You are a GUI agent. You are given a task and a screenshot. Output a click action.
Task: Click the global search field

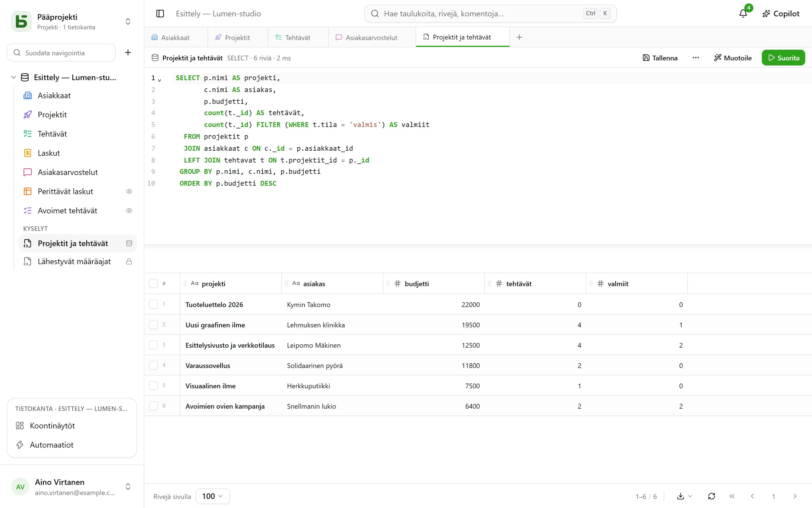pyautogui.click(x=490, y=14)
